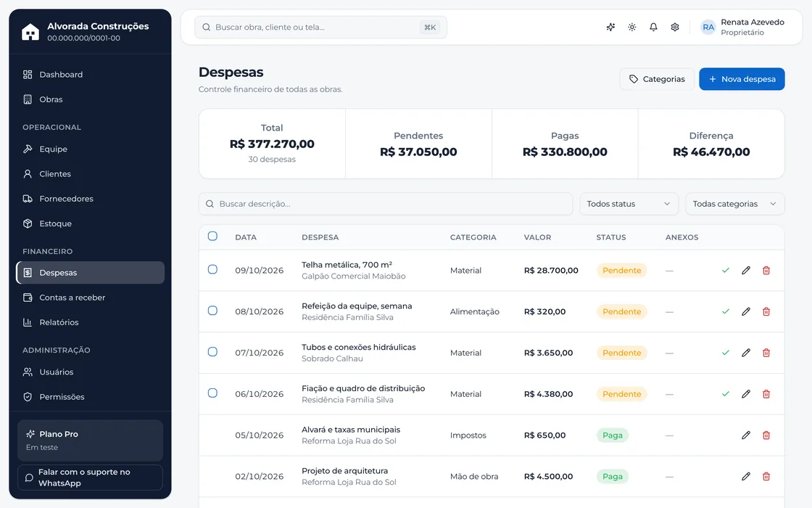Click the Buscar descrição search field

(385, 204)
